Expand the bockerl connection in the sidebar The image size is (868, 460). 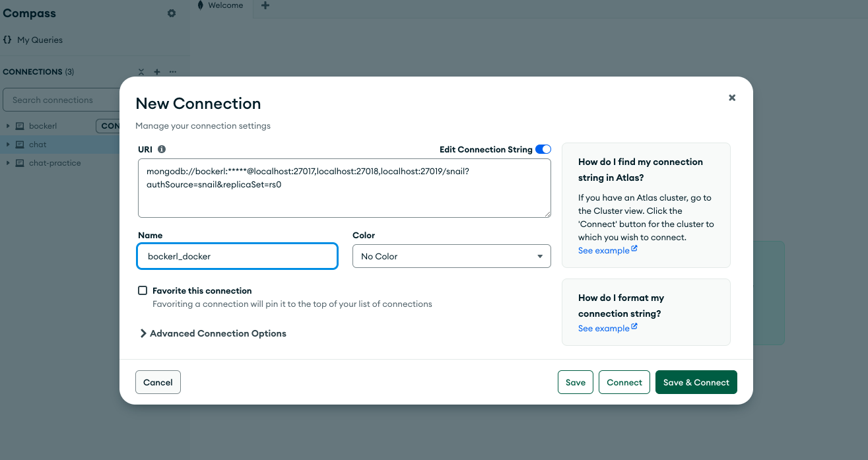pos(8,126)
